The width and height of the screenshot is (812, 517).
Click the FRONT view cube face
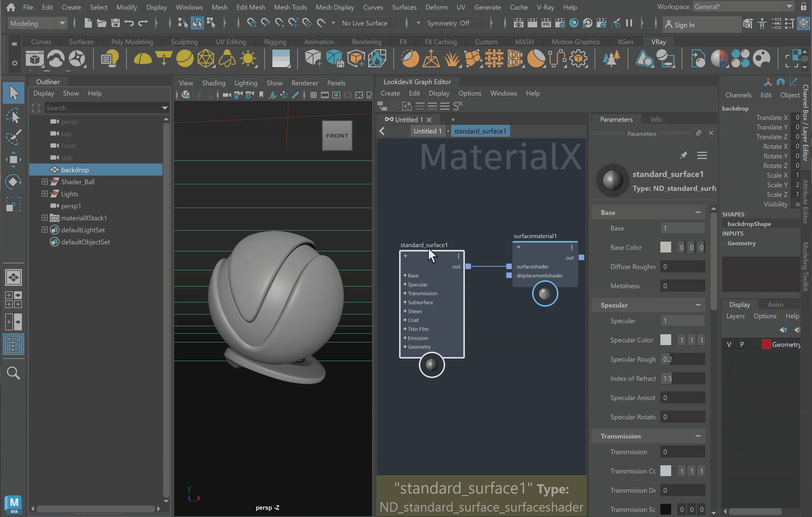tap(337, 135)
